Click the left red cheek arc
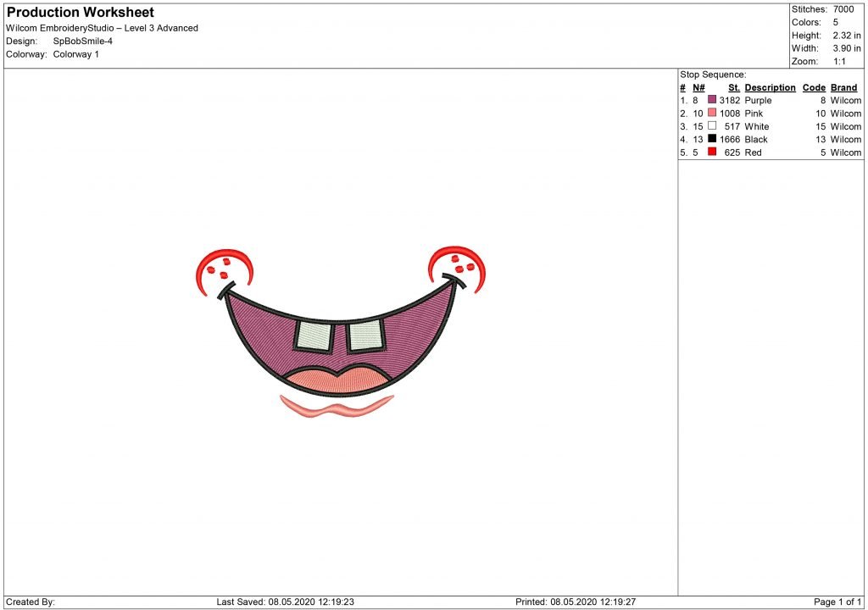The image size is (868, 610). click(224, 271)
